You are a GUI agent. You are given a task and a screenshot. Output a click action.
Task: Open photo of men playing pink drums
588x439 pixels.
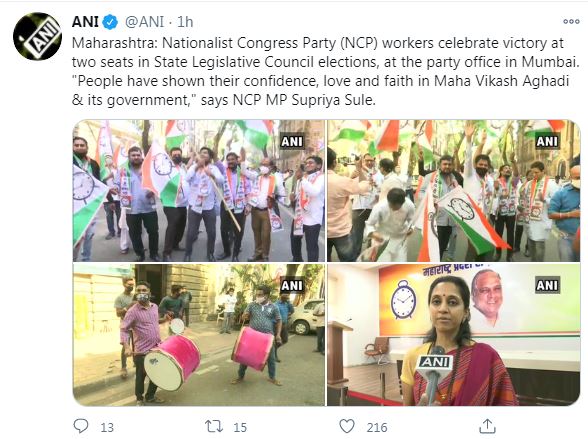199,335
